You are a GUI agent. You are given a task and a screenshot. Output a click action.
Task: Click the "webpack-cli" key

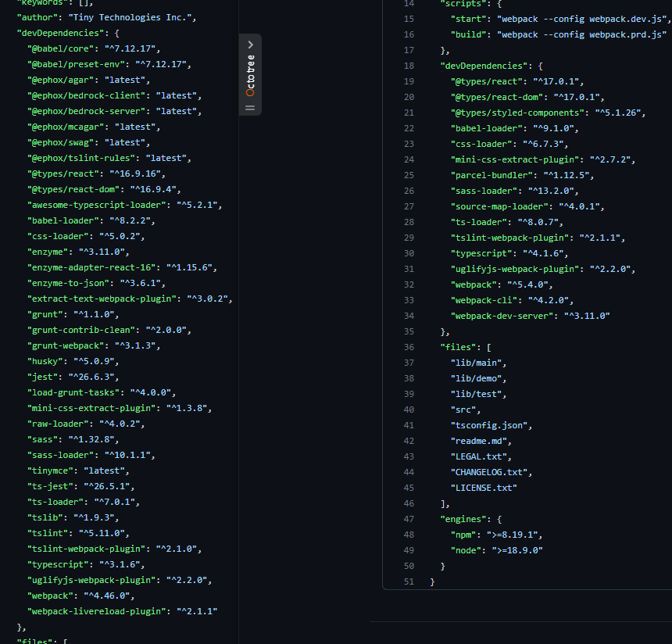pyautogui.click(x=484, y=300)
